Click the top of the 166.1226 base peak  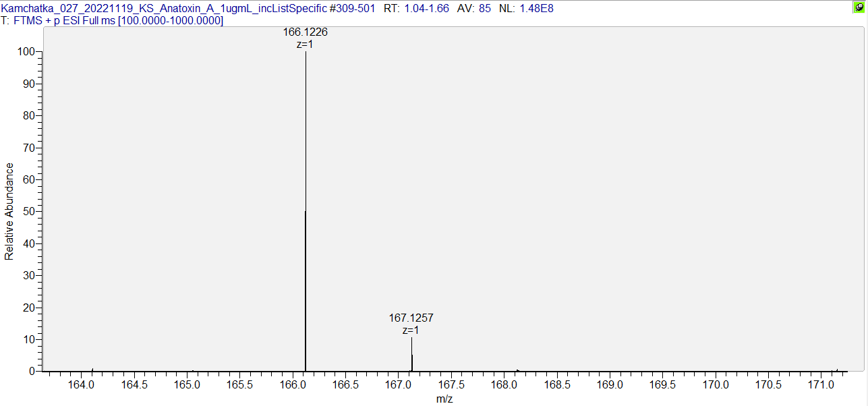click(306, 54)
